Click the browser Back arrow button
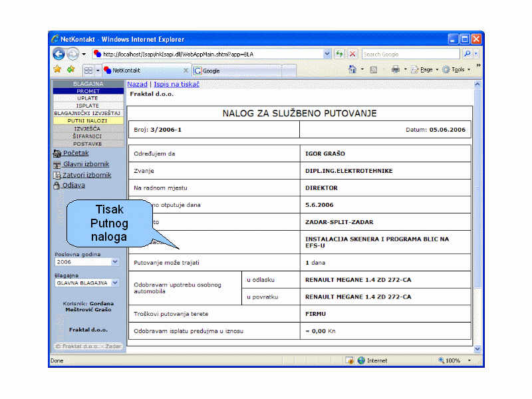The width and height of the screenshot is (532, 399). click(59, 54)
